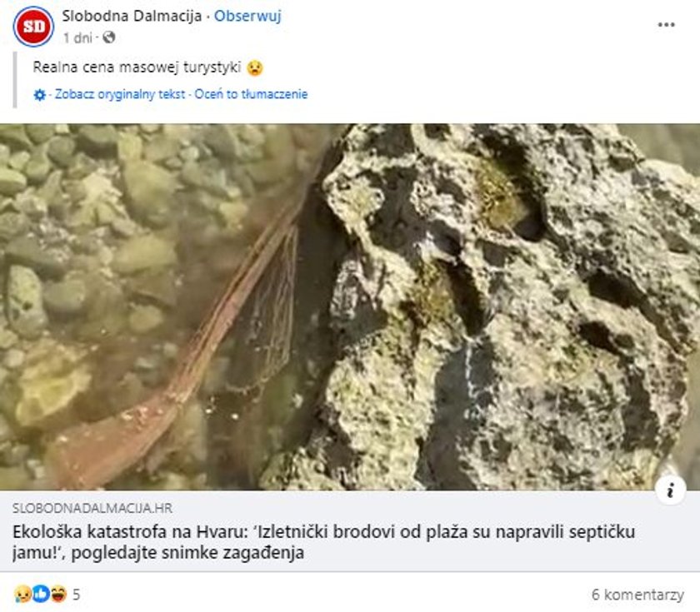Click the info icon on the article image
The width and height of the screenshot is (700, 612).
pyautogui.click(x=670, y=490)
